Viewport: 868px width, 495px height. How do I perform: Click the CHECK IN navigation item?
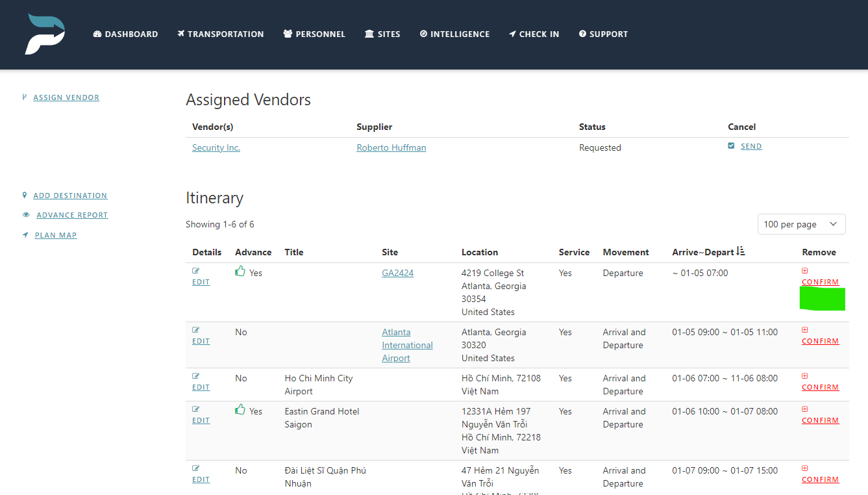534,34
